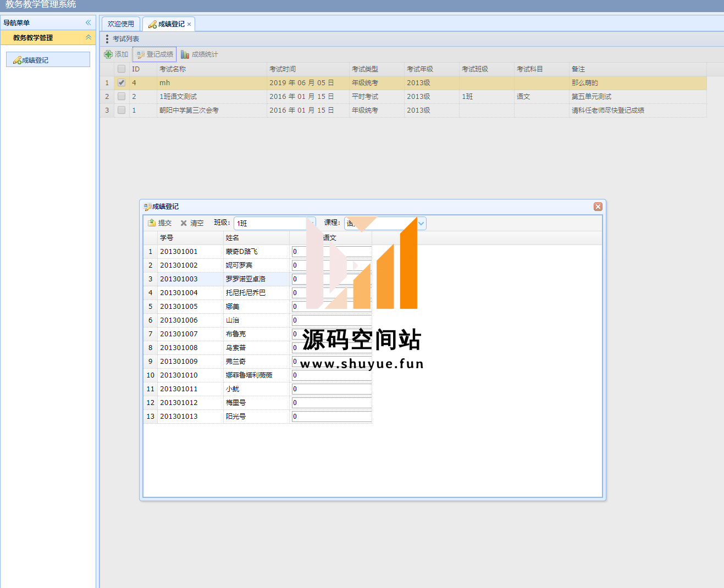Switch to the 欢迎使用 tab
The image size is (724, 588).
click(x=121, y=24)
